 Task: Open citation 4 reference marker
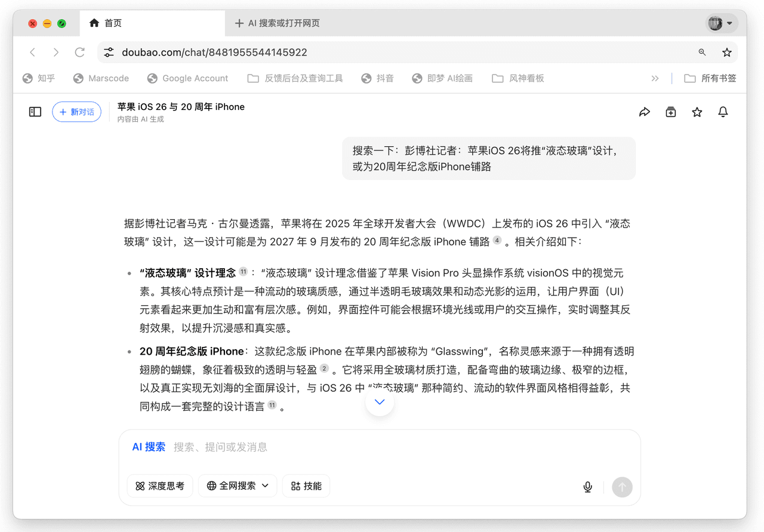[x=497, y=241]
